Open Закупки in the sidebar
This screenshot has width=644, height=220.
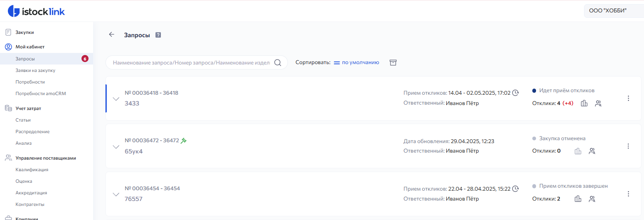(x=24, y=32)
